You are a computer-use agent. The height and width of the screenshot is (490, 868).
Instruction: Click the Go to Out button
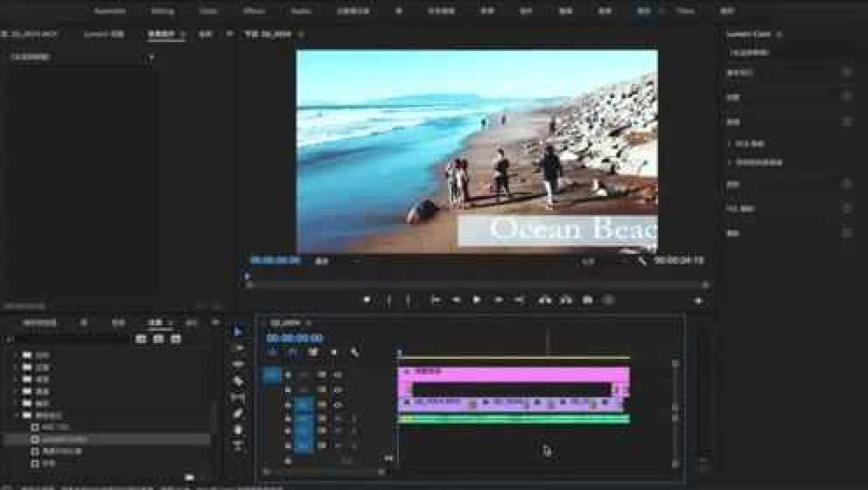point(519,299)
